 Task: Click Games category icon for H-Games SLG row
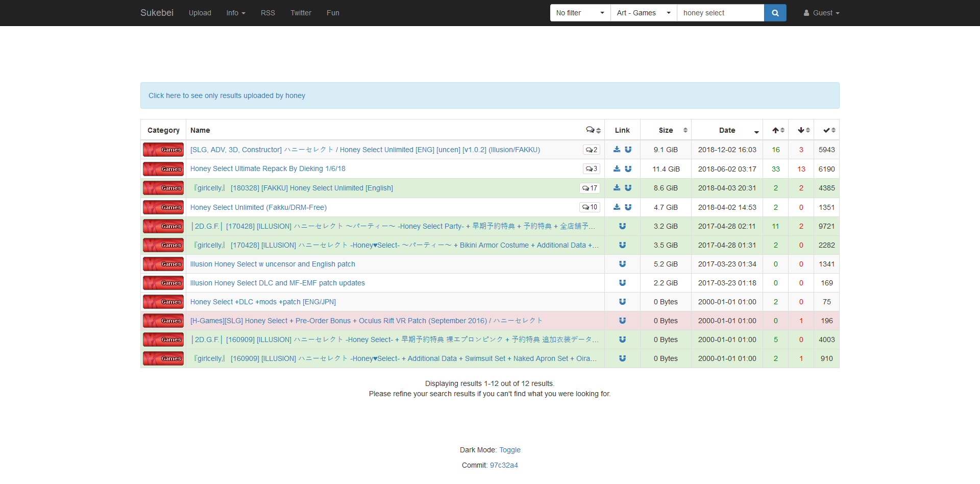coord(163,321)
